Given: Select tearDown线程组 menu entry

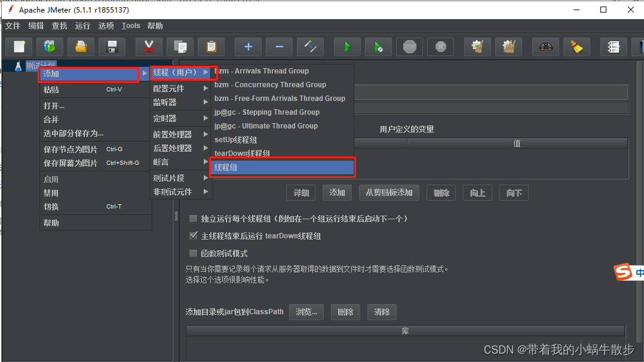Looking at the screenshot, I should coord(282,154).
